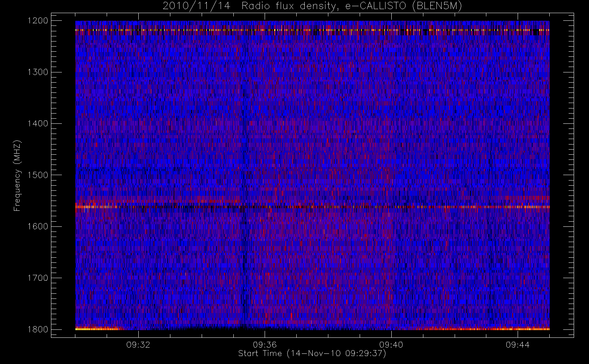Click the 'Start Time (14-Nov-10 09:29:37)' label

pos(312,353)
